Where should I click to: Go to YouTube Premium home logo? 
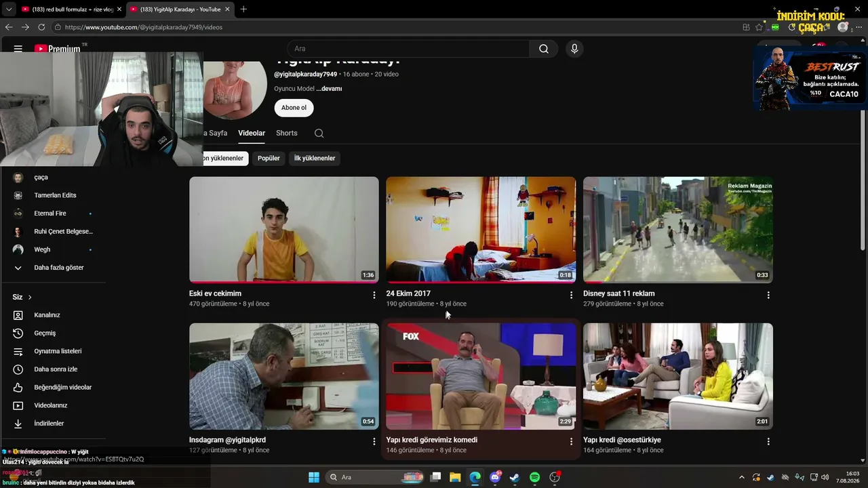(58, 49)
